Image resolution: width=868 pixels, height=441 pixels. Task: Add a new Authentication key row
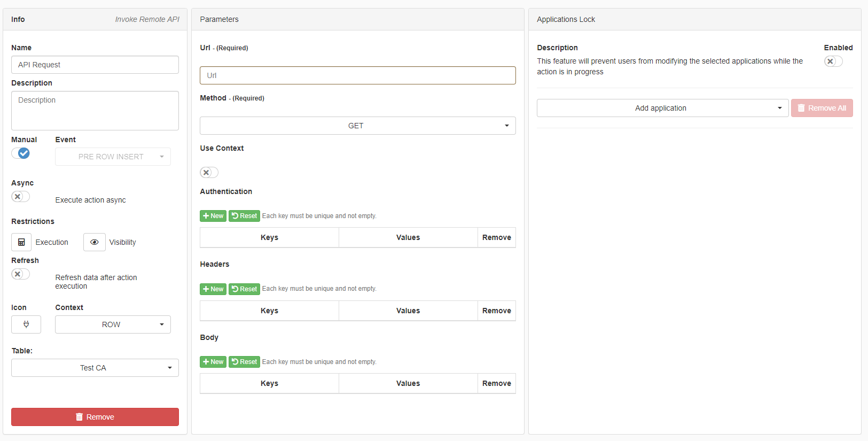tap(213, 216)
